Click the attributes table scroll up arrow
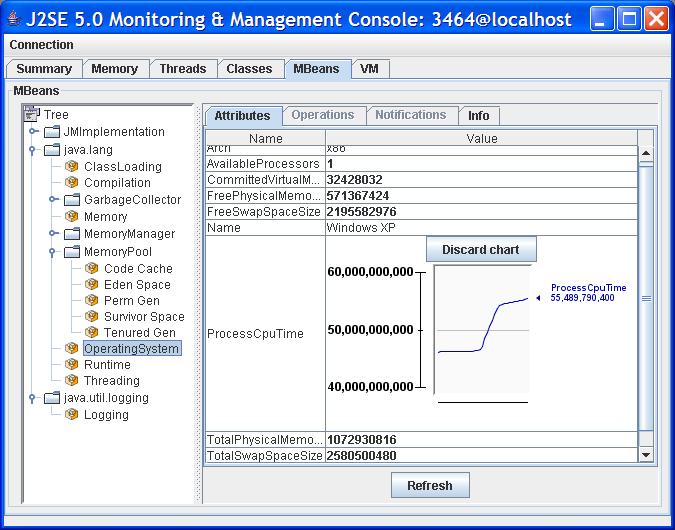675x530 pixels. coord(646,153)
